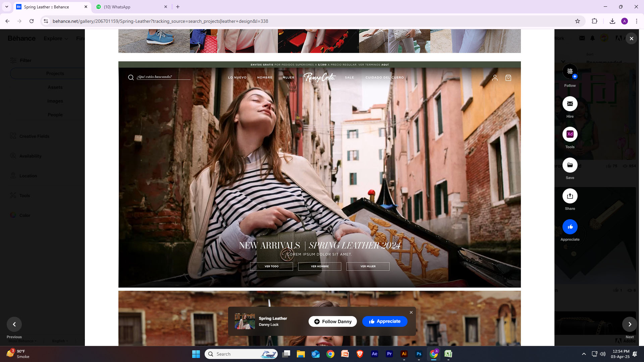Screen dimensions: 644x362
Task: Open Photoshop from the taskbar
Action: click(419, 354)
